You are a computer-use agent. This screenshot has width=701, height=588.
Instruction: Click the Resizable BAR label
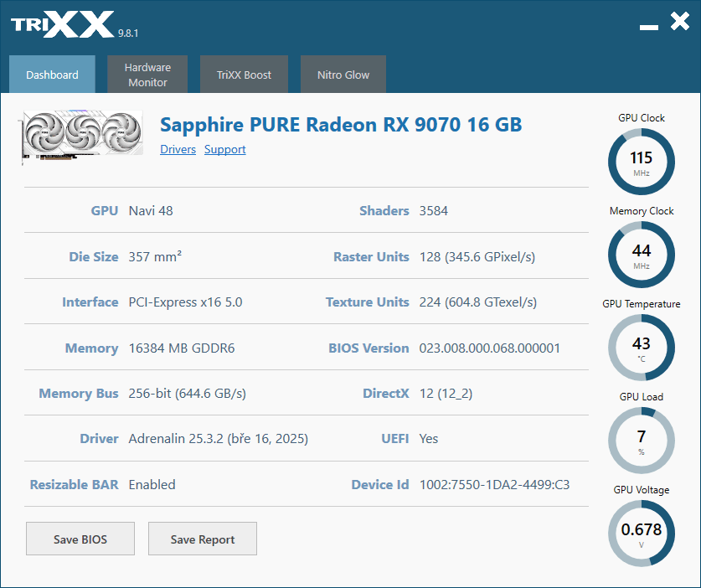tap(75, 485)
